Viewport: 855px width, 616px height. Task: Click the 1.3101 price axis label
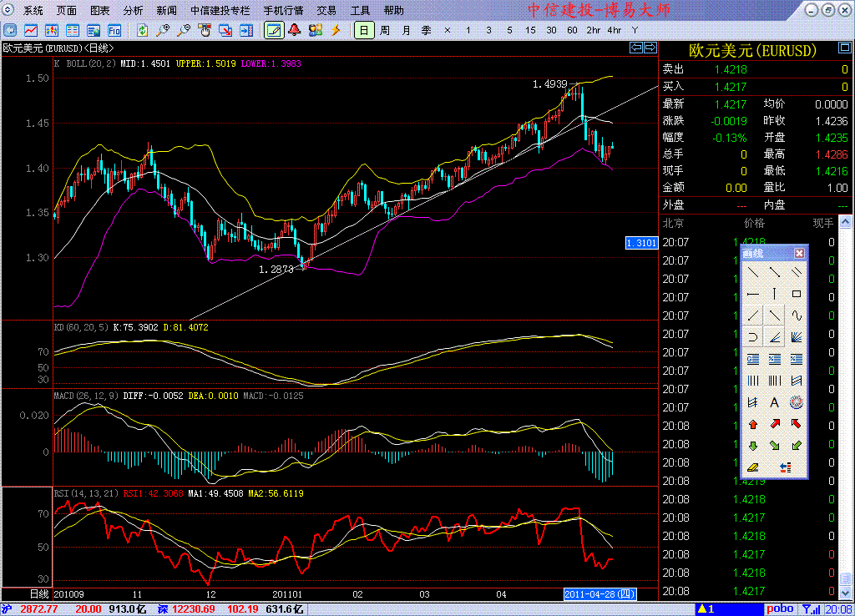642,243
